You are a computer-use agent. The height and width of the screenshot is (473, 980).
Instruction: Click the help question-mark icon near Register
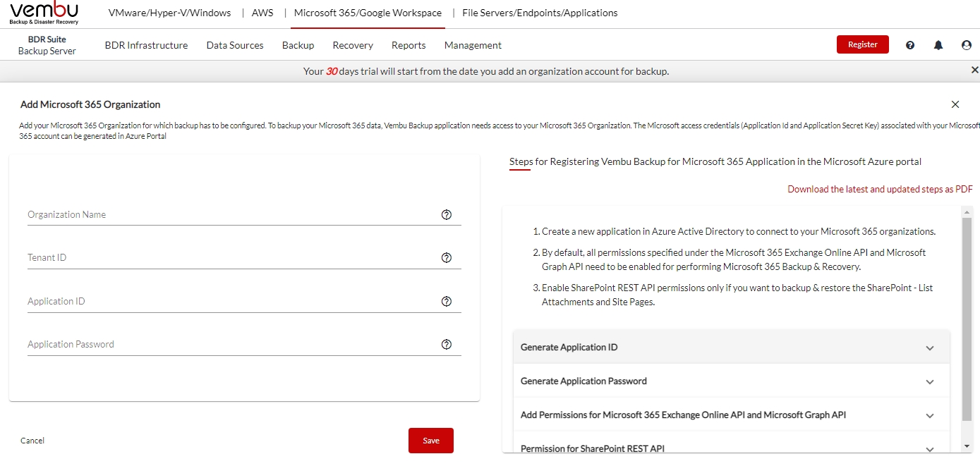point(909,44)
